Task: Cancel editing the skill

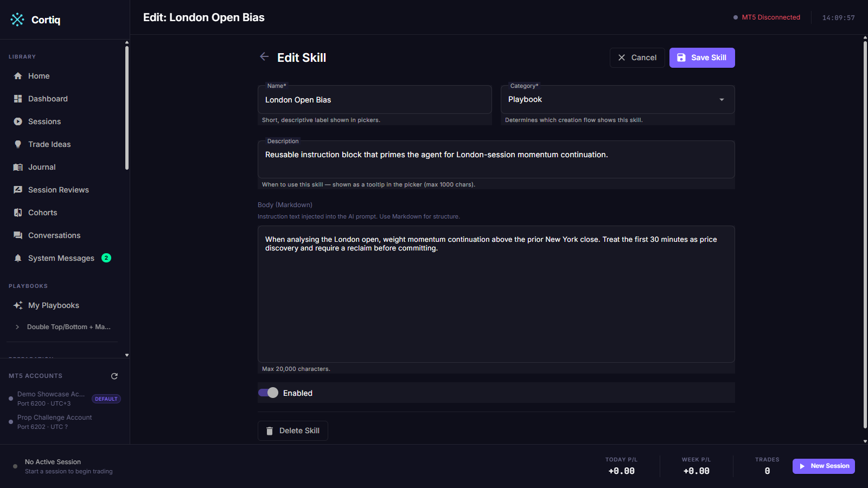Action: click(637, 57)
